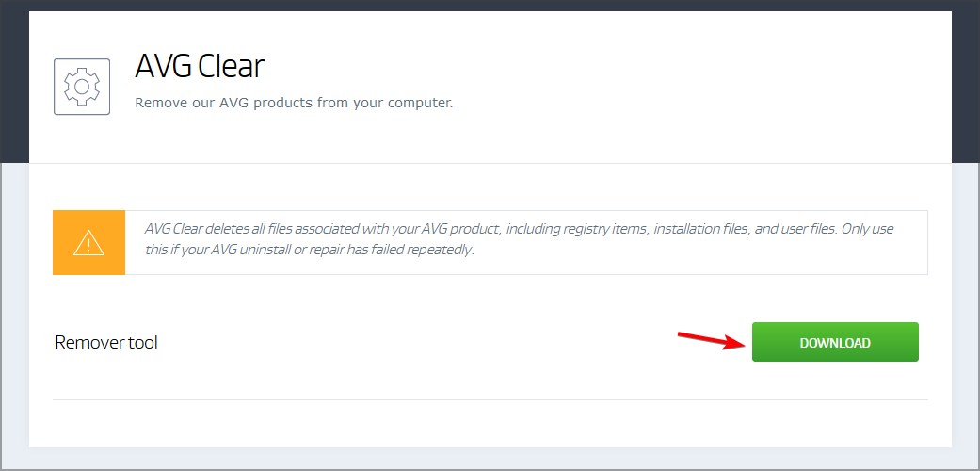The width and height of the screenshot is (980, 471).
Task: Click the white warning triangle icon
Action: 88,243
